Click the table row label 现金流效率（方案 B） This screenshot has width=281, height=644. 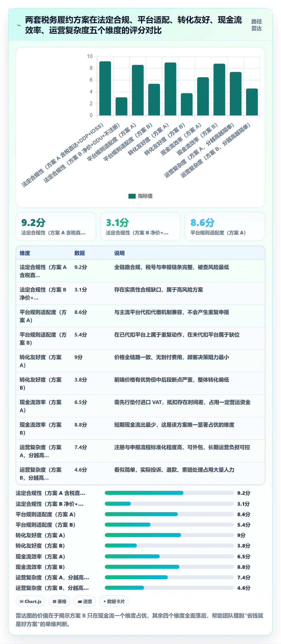click(x=41, y=429)
